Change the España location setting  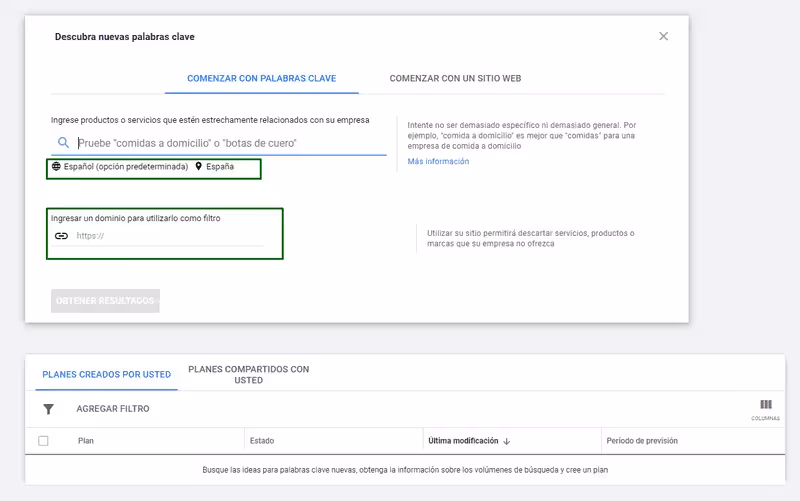pos(220,166)
